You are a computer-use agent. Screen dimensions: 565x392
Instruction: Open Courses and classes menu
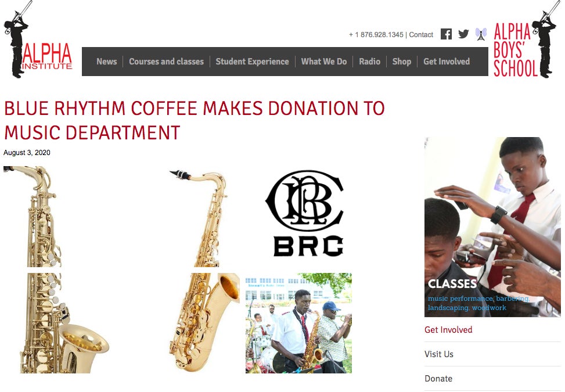pos(167,62)
